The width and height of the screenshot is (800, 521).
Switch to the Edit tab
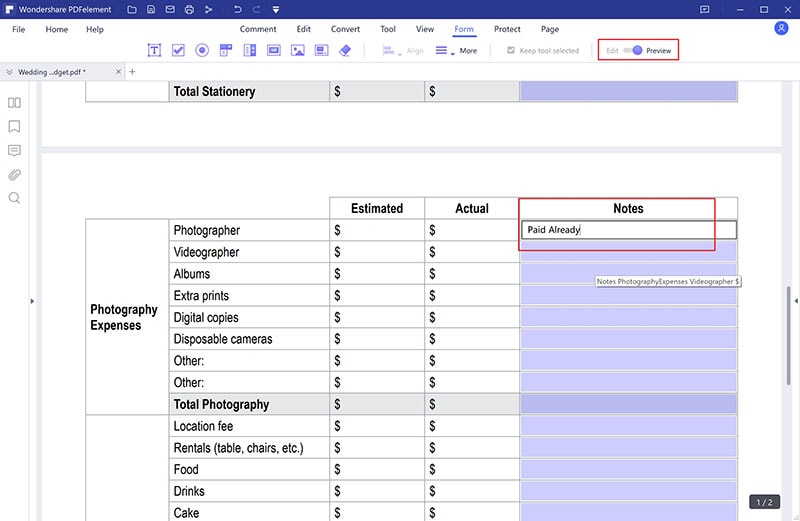point(304,29)
